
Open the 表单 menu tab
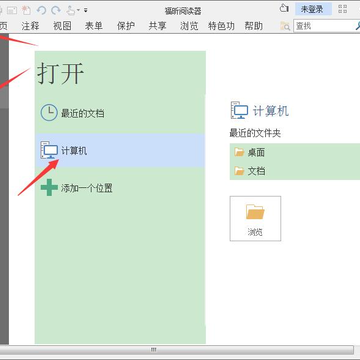click(94, 26)
